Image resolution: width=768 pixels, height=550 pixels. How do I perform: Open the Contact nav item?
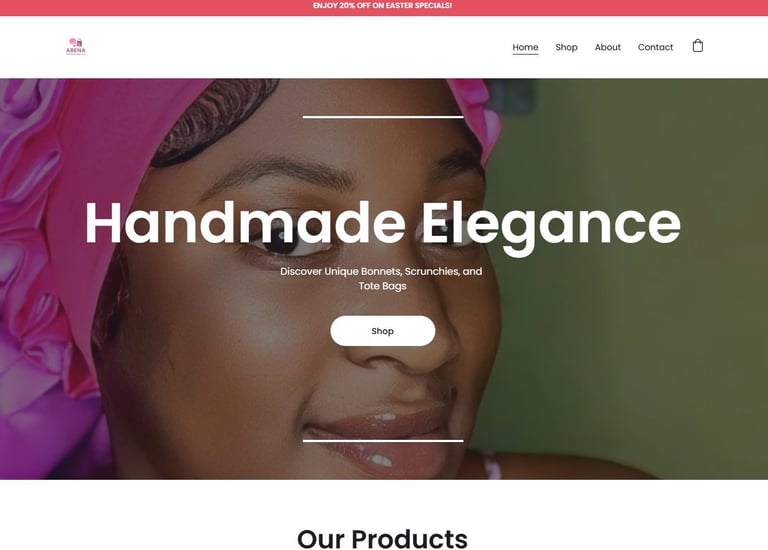pyautogui.click(x=655, y=47)
